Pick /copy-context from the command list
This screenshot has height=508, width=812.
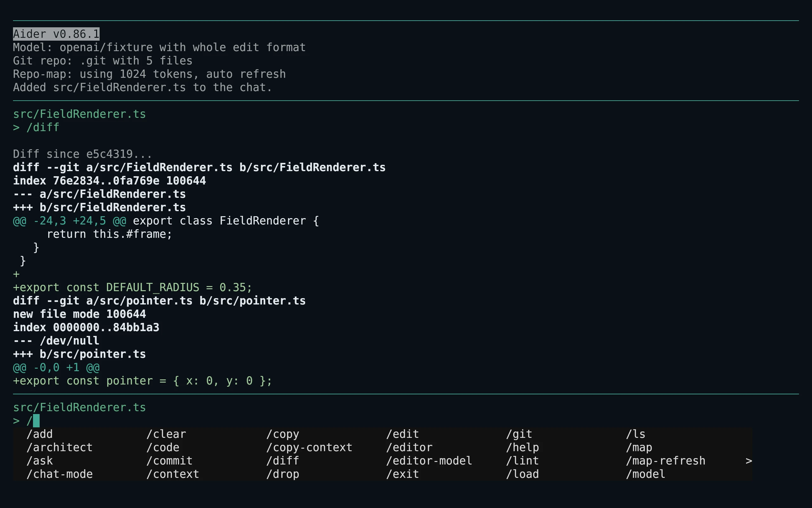tap(309, 448)
